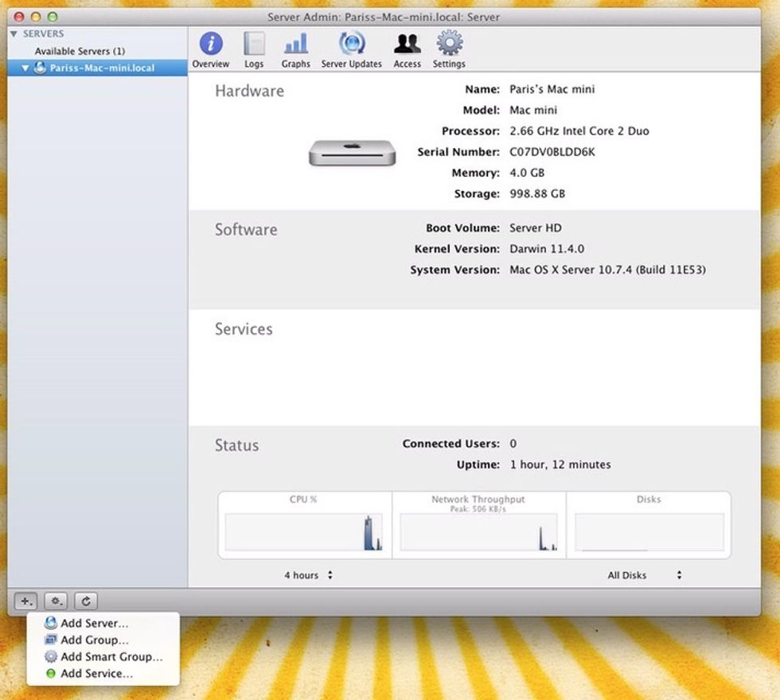Show the Graphs view
The image size is (780, 700).
[295, 44]
